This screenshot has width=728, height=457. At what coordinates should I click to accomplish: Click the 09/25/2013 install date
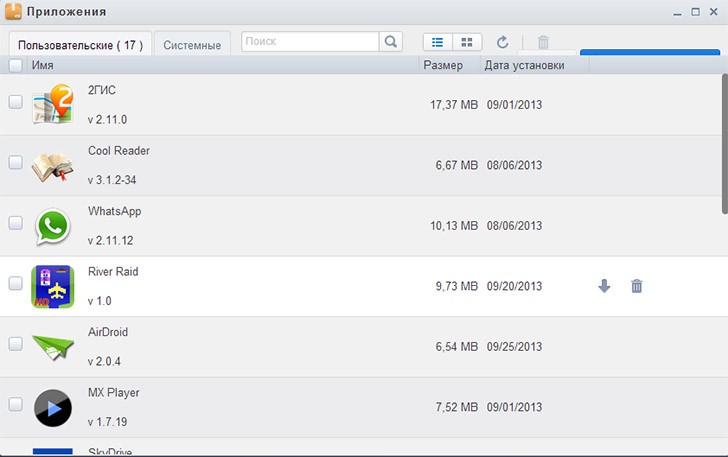[x=514, y=346]
